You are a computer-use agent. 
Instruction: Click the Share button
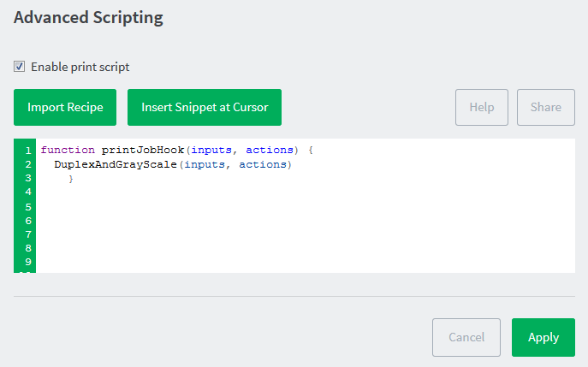pyautogui.click(x=545, y=107)
